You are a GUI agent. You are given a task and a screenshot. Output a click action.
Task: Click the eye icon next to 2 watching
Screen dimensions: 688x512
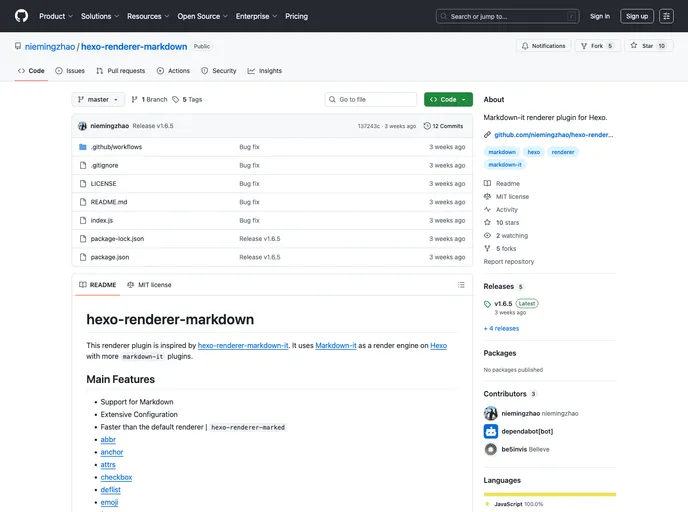point(487,236)
